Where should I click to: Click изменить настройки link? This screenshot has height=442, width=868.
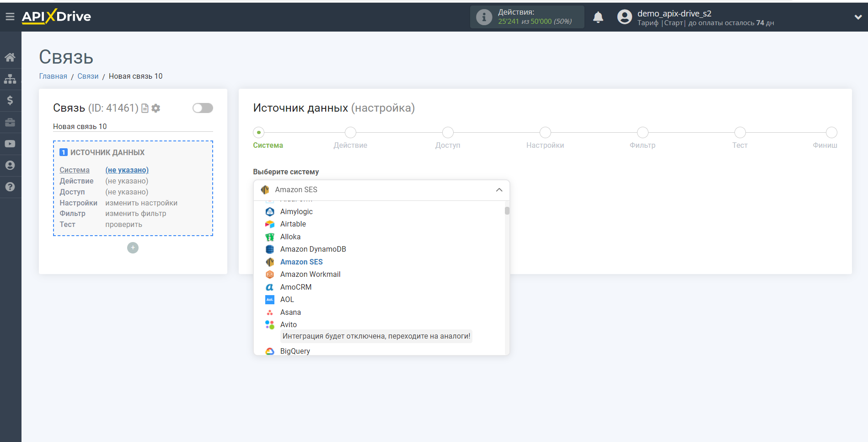point(141,203)
